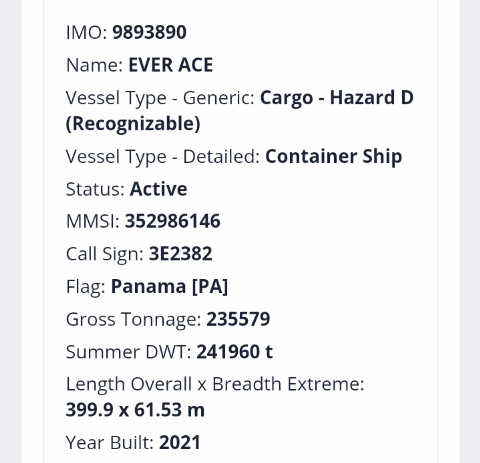Click the vessel name EVER ACE
Viewport: 480px width, 463px height.
(171, 65)
